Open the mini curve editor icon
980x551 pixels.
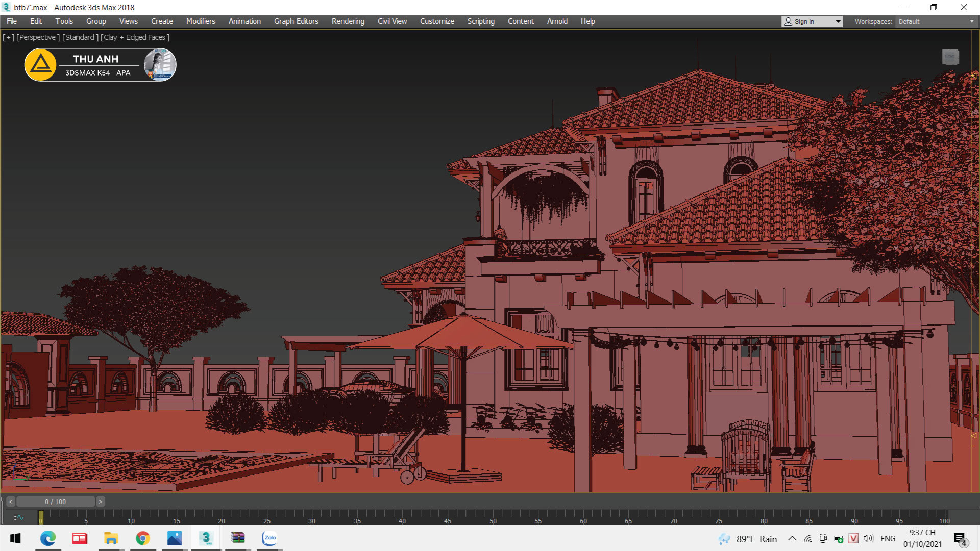[19, 517]
